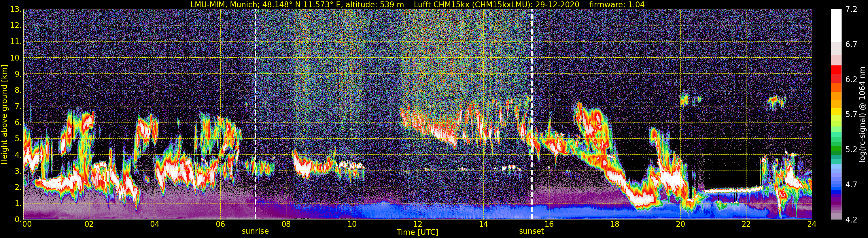The height and width of the screenshot is (238, 868).
Task: Click the chart title text at top
Action: point(417,4)
